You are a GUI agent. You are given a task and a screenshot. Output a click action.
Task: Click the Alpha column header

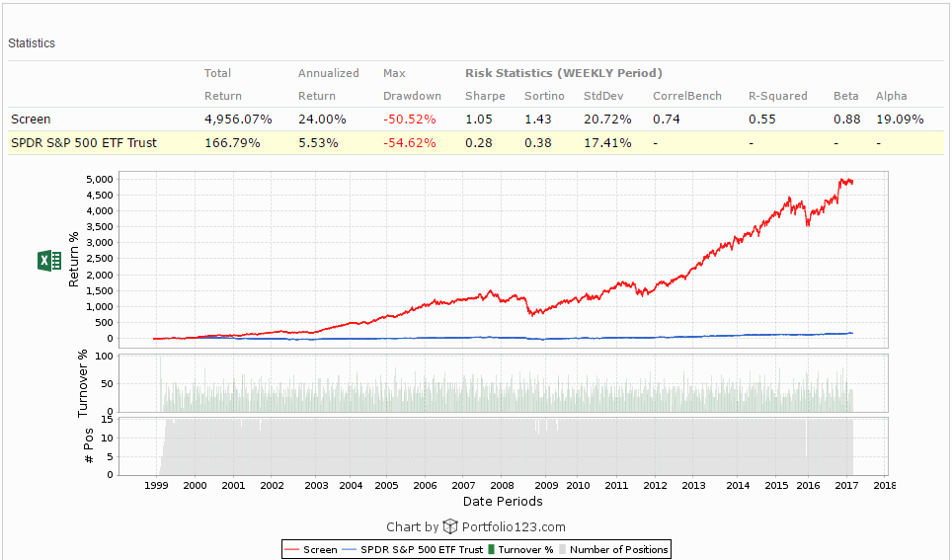[892, 96]
